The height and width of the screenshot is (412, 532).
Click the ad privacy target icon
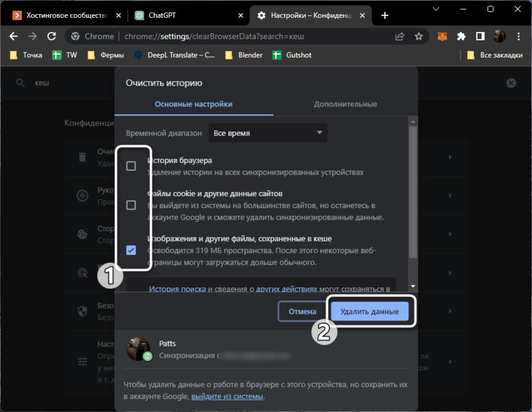tap(82, 273)
